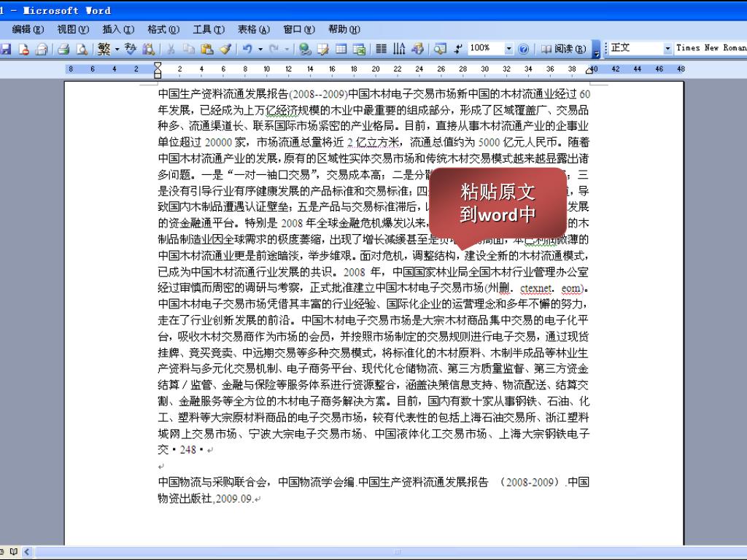Run the spelling and grammar check icon
The width and height of the screenshot is (747, 560).
click(x=131, y=49)
